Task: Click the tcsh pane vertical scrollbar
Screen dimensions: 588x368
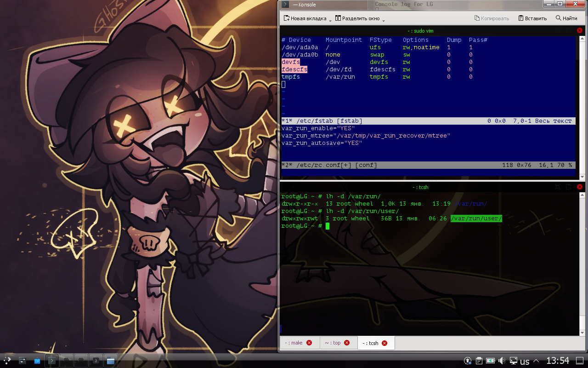Action: point(582,264)
